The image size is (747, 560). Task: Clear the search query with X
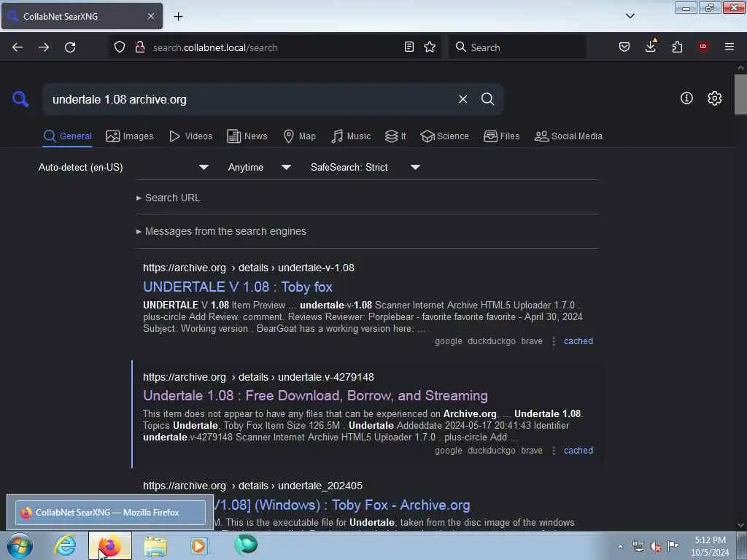tap(462, 99)
